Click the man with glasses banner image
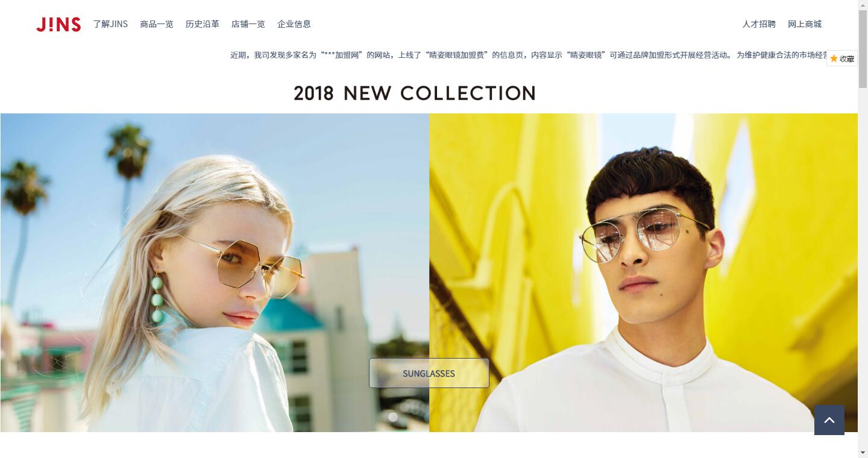 643,272
